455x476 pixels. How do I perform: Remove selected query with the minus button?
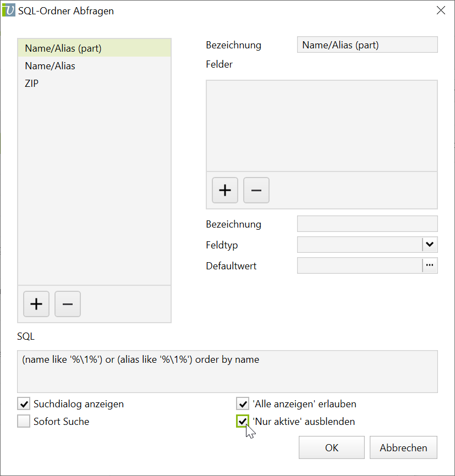pyautogui.click(x=68, y=304)
